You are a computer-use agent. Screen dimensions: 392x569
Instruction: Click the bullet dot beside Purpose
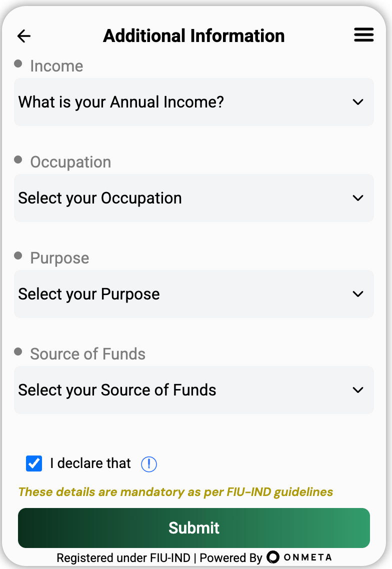[x=18, y=255]
